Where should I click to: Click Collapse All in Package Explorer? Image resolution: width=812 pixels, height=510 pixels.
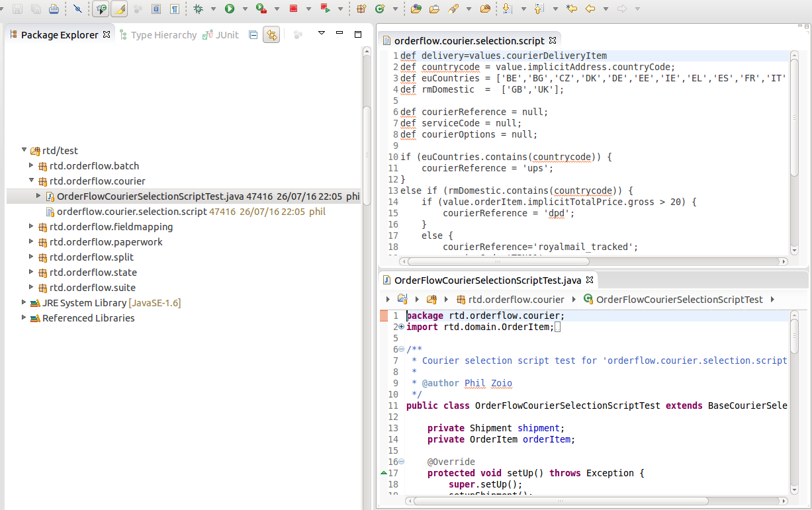(253, 34)
